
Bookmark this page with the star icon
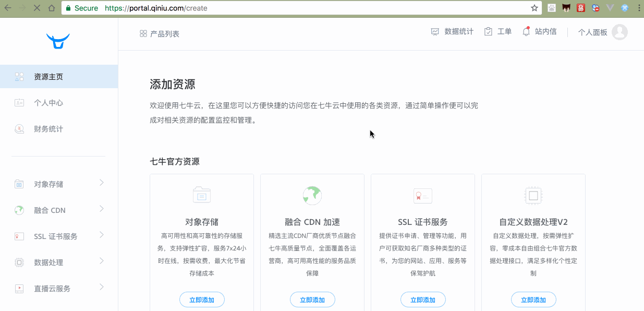(534, 8)
